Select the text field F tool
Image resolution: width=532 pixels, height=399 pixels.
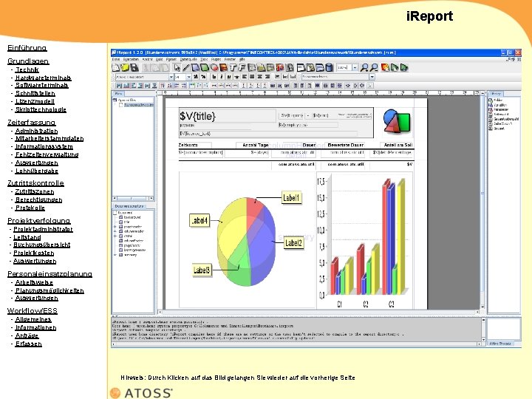coord(242,67)
